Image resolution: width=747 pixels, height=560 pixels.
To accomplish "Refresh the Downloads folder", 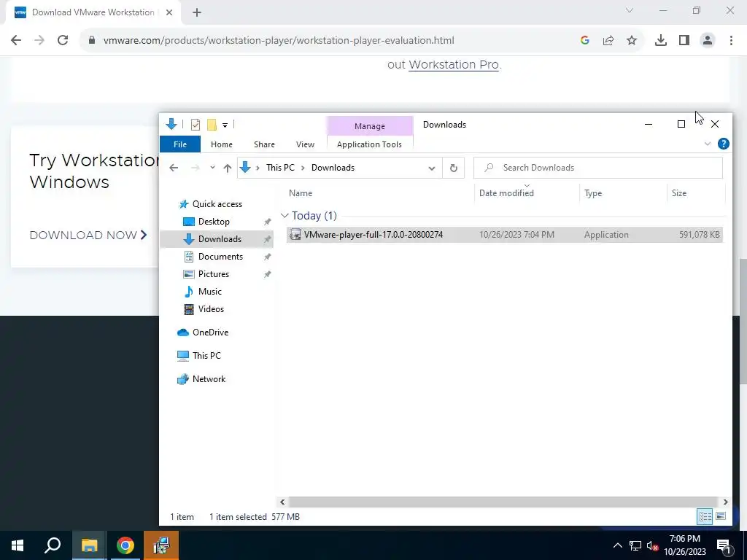I will (x=454, y=168).
